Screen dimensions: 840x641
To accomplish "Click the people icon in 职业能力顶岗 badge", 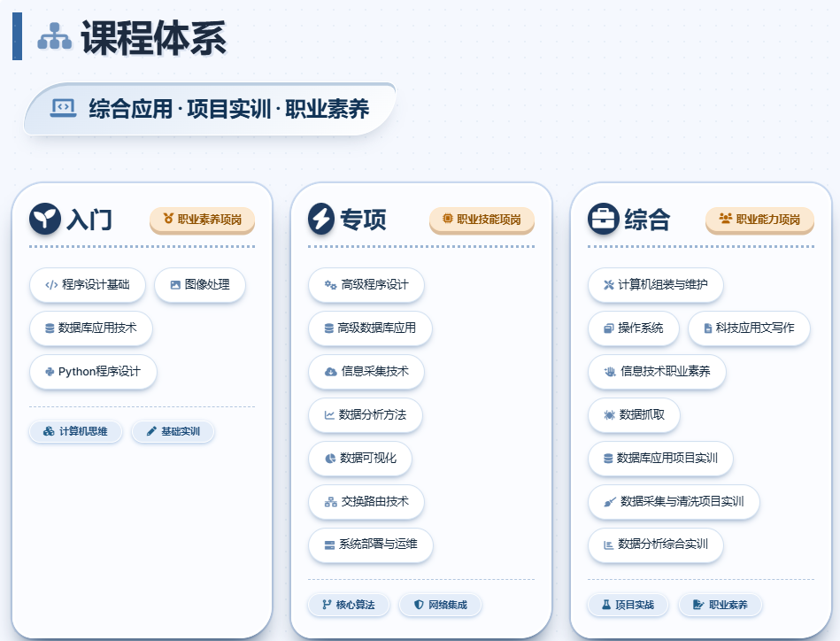I will click(x=726, y=219).
